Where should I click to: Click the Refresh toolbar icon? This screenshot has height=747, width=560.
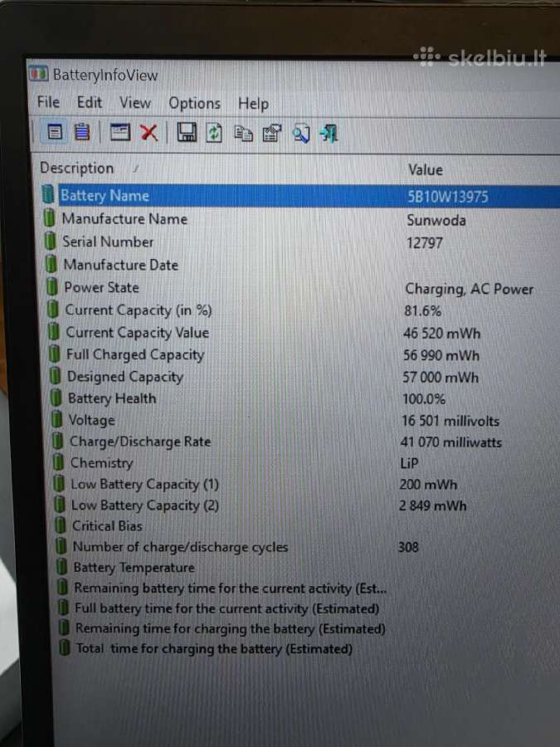tap(214, 133)
